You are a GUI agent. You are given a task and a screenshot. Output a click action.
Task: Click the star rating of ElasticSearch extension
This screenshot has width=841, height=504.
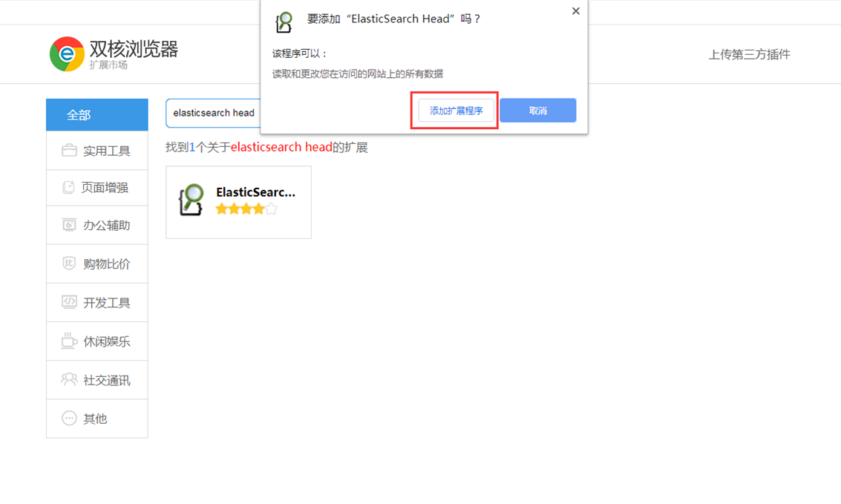[x=246, y=209]
